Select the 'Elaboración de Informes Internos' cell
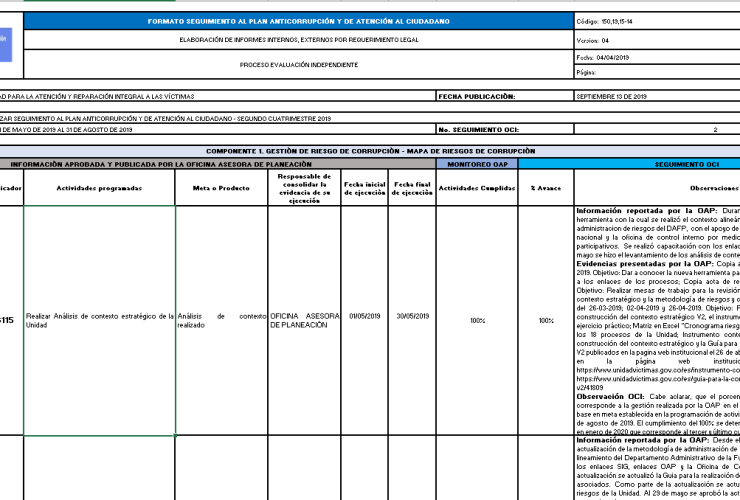Screen dimensions: 740x500 point(298,40)
